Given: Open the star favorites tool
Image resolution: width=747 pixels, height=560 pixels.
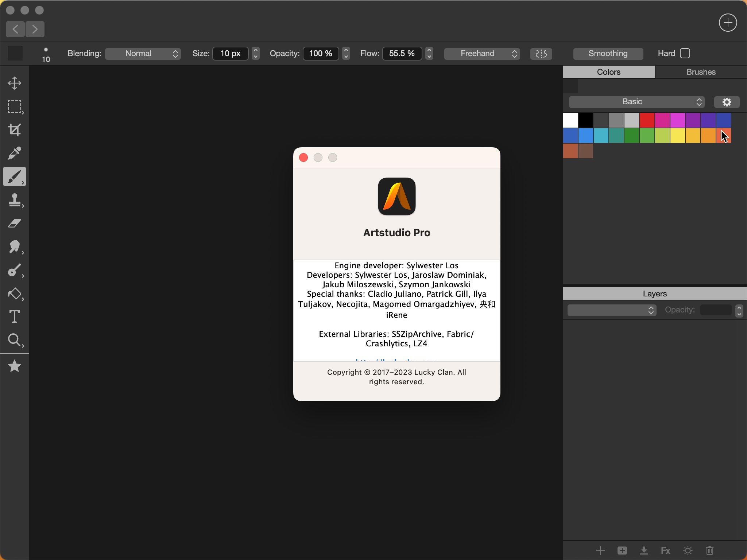Looking at the screenshot, I should [15, 366].
